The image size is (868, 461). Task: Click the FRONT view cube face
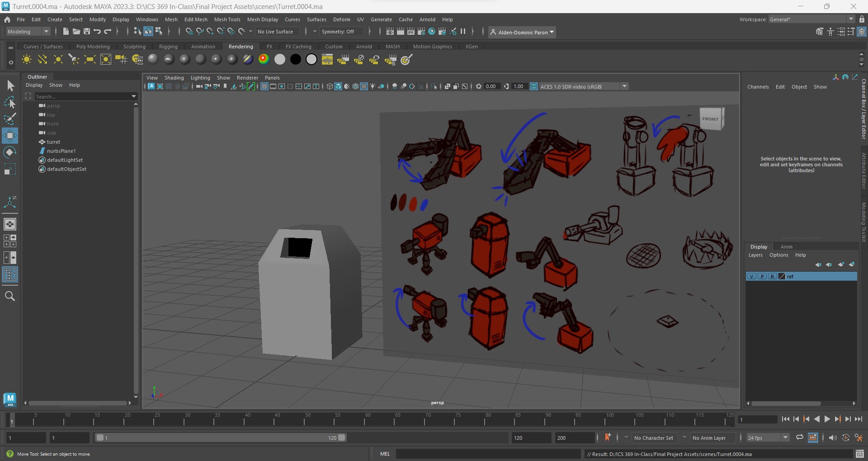coord(710,119)
